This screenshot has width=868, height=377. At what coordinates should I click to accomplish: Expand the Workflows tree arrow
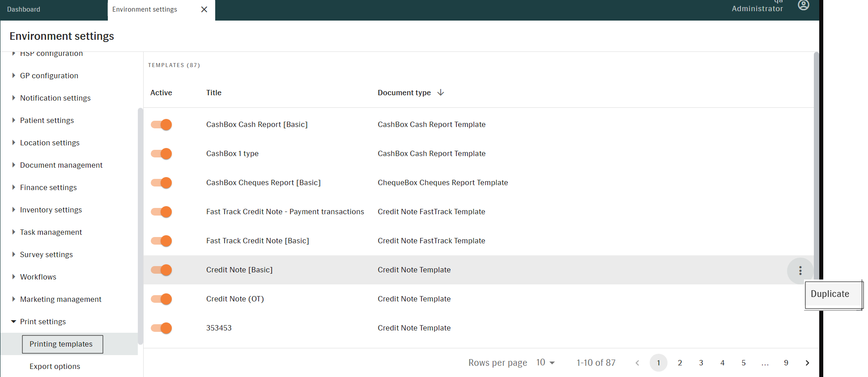[x=13, y=277]
